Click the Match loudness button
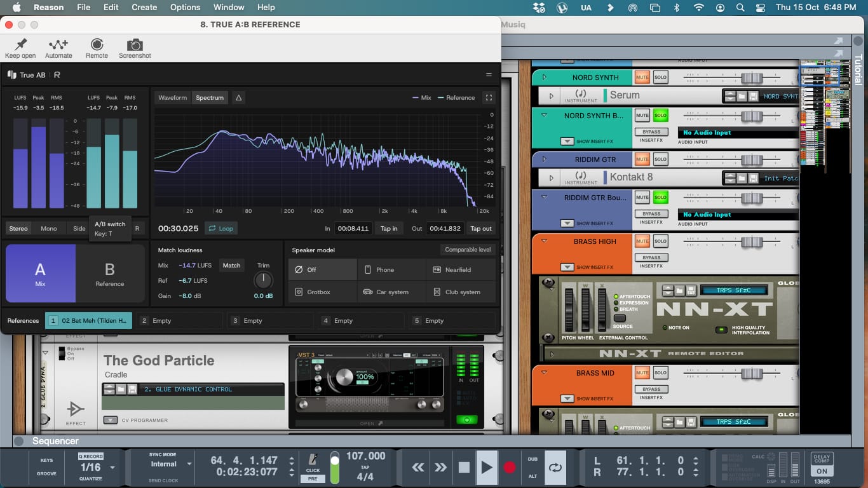This screenshot has height=488, width=868. tap(232, 266)
